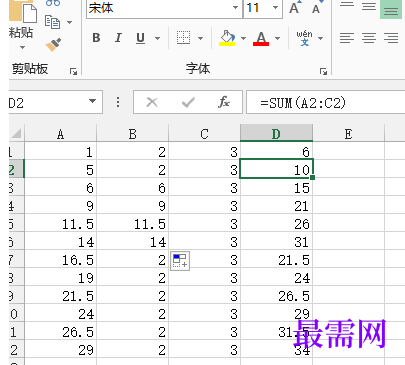Select column B header
This screenshot has width=405, height=365.
coord(132,134)
